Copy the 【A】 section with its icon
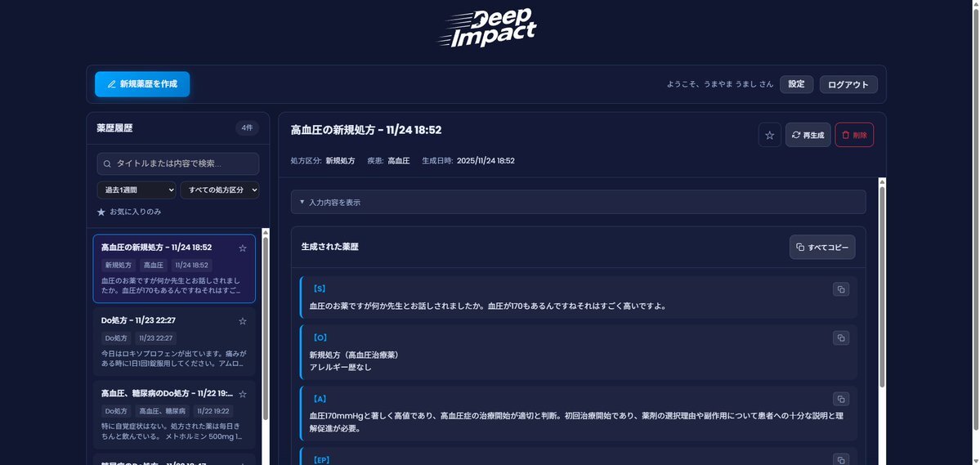 (840, 399)
